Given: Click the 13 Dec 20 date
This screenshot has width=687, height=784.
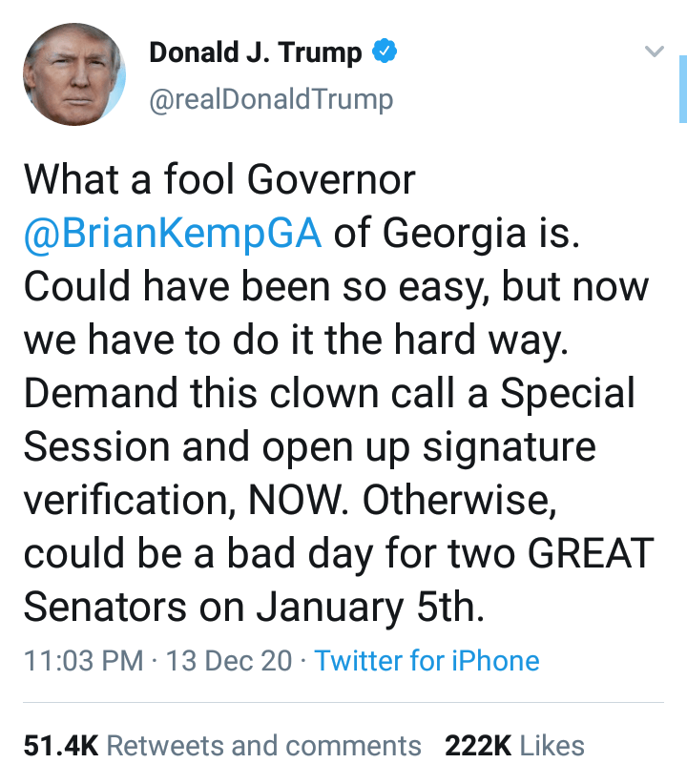Looking at the screenshot, I should coord(229,661).
